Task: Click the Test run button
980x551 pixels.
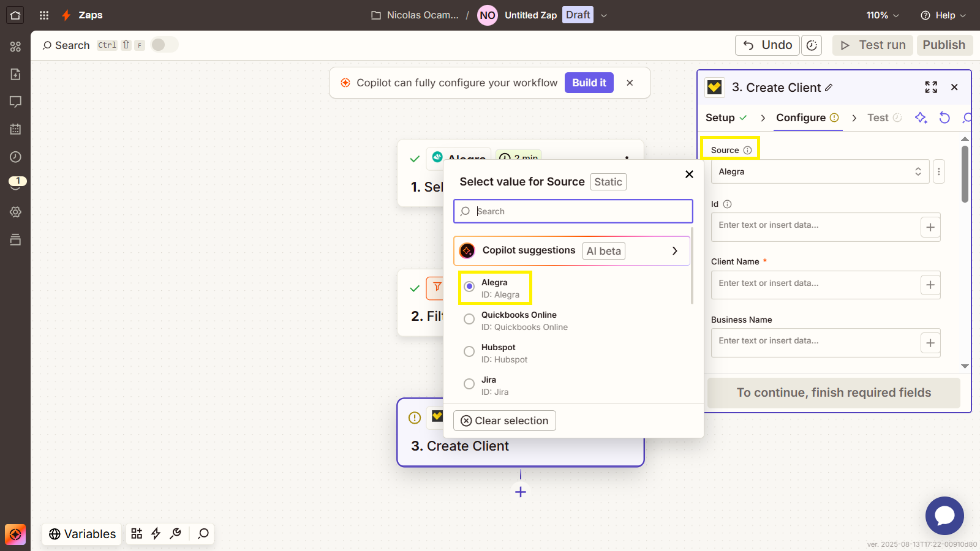Action: pos(873,45)
